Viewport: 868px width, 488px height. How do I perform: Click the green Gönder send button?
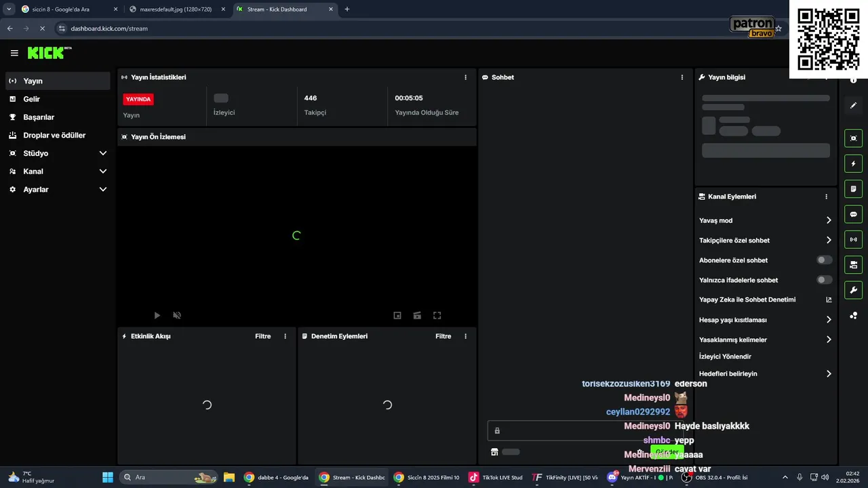point(667,452)
